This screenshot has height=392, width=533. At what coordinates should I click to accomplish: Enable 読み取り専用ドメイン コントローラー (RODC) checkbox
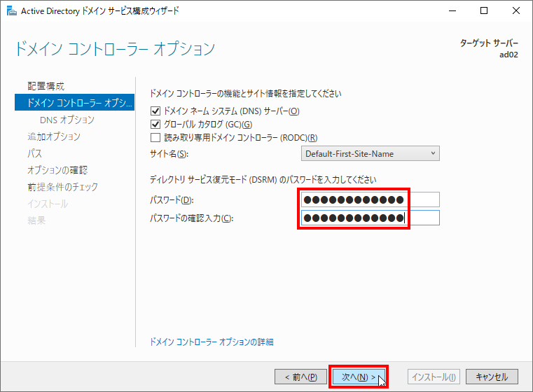click(x=155, y=138)
